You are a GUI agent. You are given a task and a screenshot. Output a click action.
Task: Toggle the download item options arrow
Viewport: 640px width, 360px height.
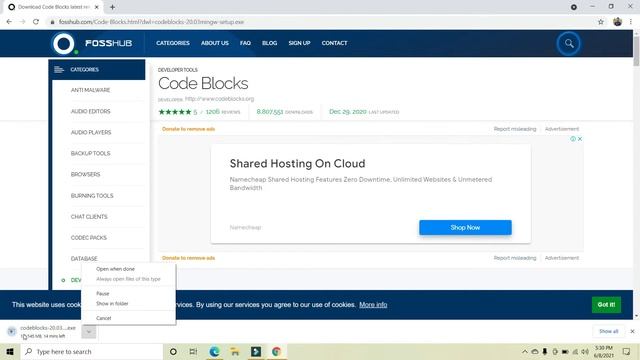[89, 331]
